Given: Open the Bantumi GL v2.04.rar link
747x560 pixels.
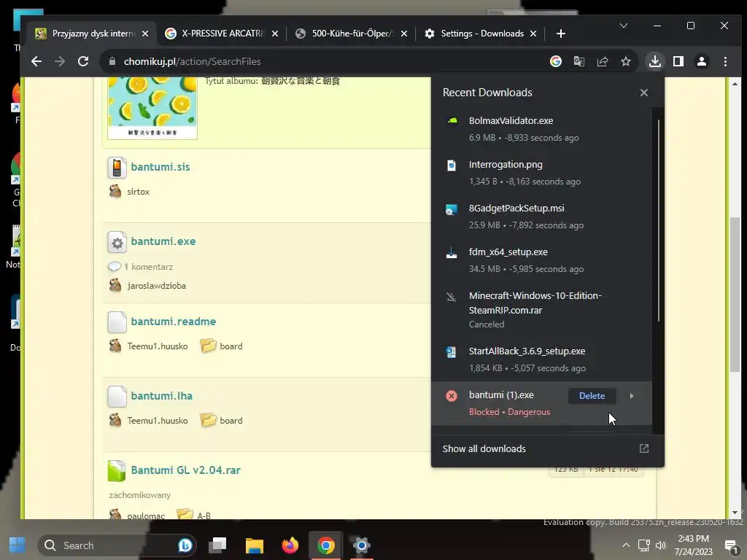Looking at the screenshot, I should pyautogui.click(x=186, y=470).
